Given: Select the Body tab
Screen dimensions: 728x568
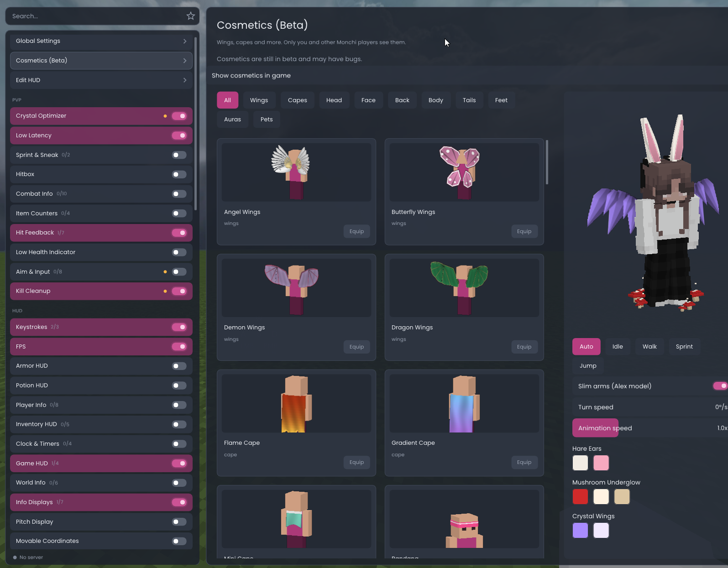Looking at the screenshot, I should [x=435, y=100].
